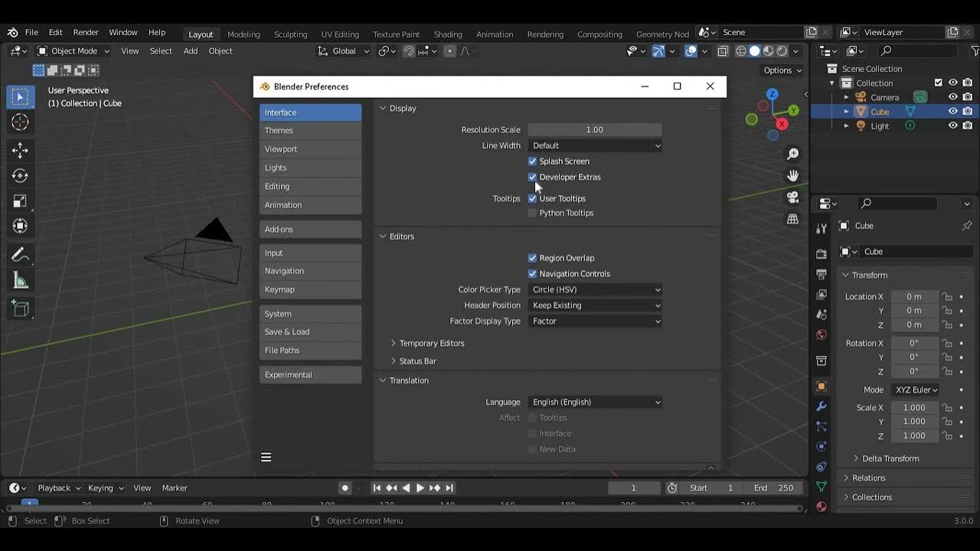Click the outliner search field
Screen dimensions: 980x551
pos(917,51)
